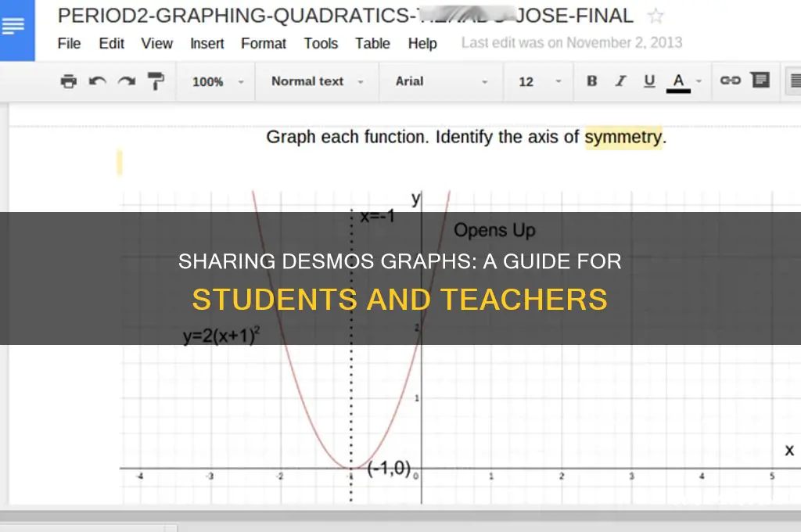This screenshot has width=801, height=532.
Task: Open the zoom 100% dropdown
Action: click(217, 82)
